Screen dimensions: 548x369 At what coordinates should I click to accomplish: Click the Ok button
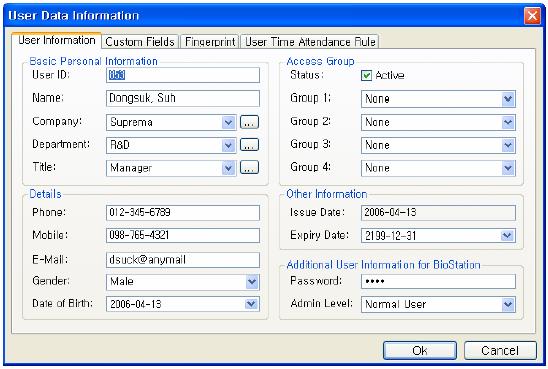click(x=420, y=350)
